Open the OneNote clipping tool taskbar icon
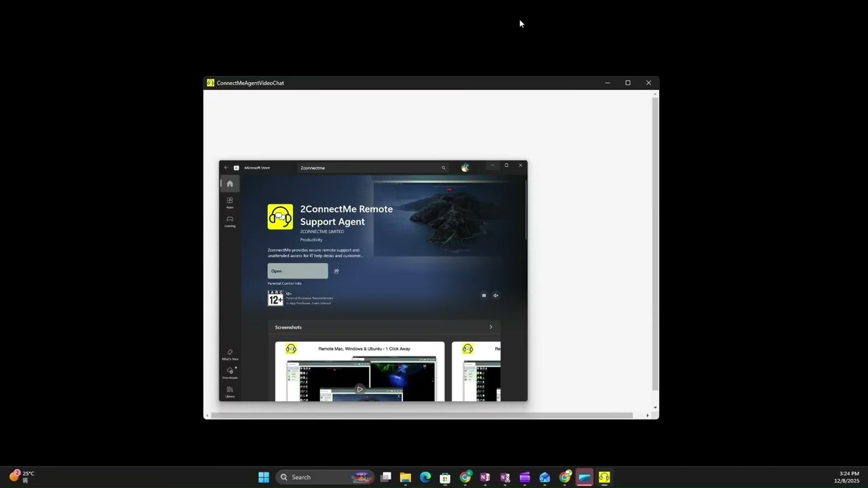 click(505, 477)
